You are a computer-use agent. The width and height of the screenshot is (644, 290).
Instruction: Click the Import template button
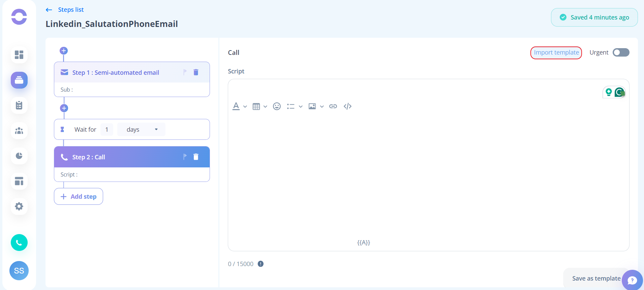(x=556, y=53)
